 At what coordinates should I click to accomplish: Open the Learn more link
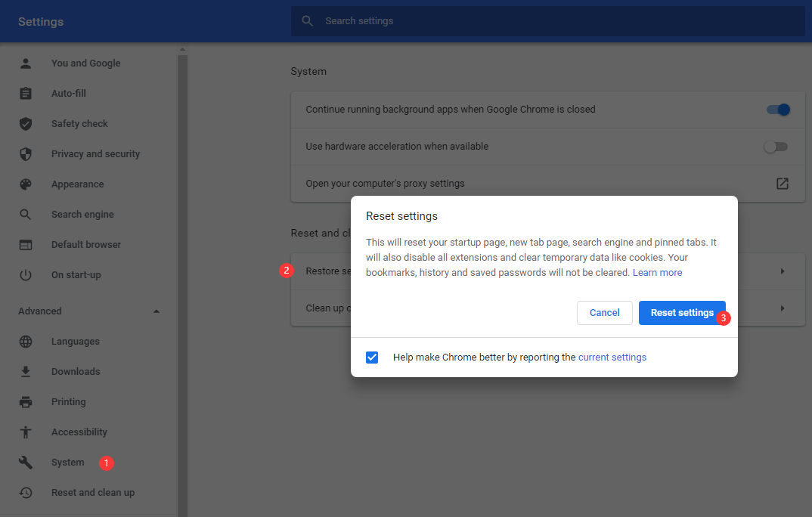657,272
